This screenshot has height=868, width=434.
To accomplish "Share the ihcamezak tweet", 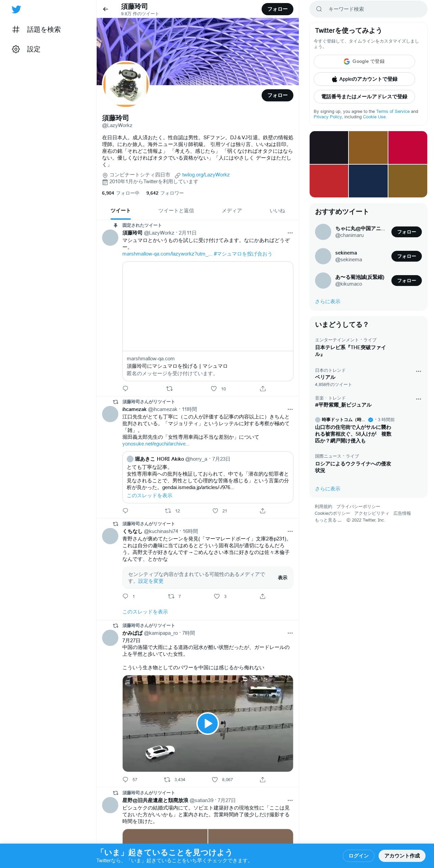I will [263, 511].
